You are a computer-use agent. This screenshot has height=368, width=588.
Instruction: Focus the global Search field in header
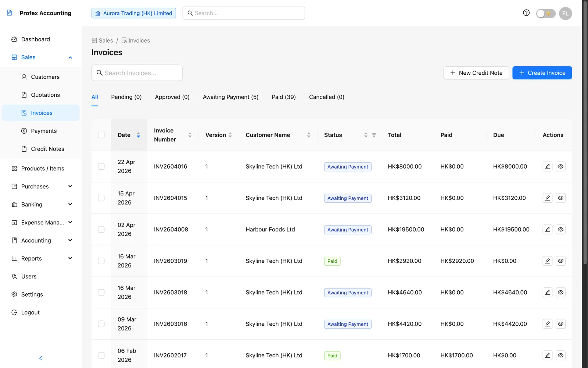(244, 13)
